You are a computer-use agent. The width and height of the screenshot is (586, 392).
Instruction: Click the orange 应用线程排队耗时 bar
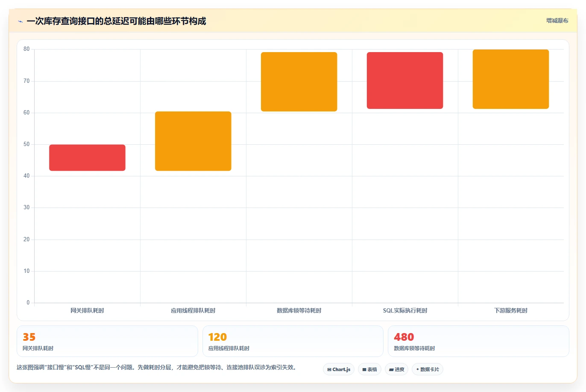tap(193, 141)
